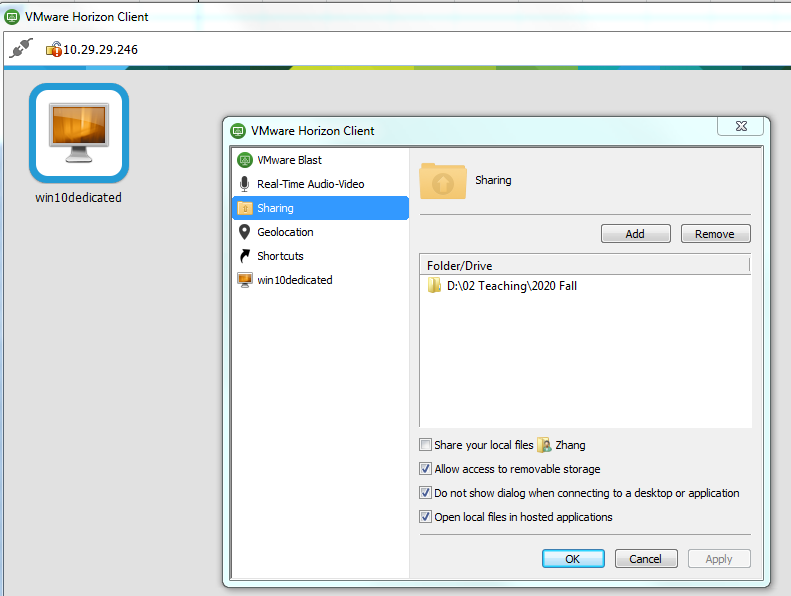Open Geolocation settings
Screen dimensions: 791x596
[320, 232]
